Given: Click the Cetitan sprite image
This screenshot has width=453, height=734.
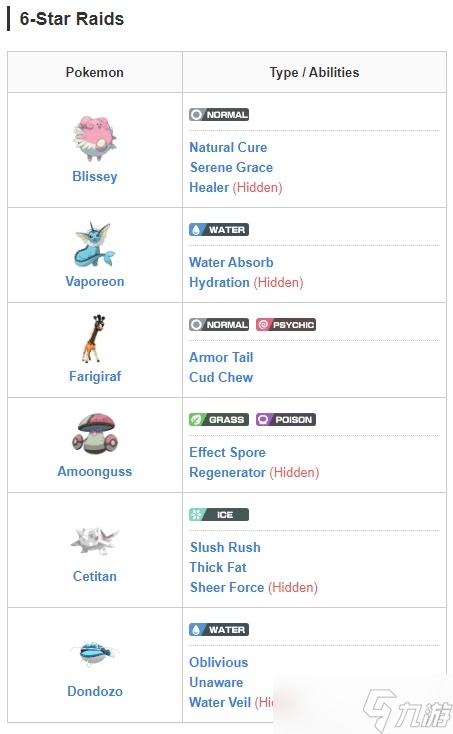Looking at the screenshot, I should pos(95,541).
